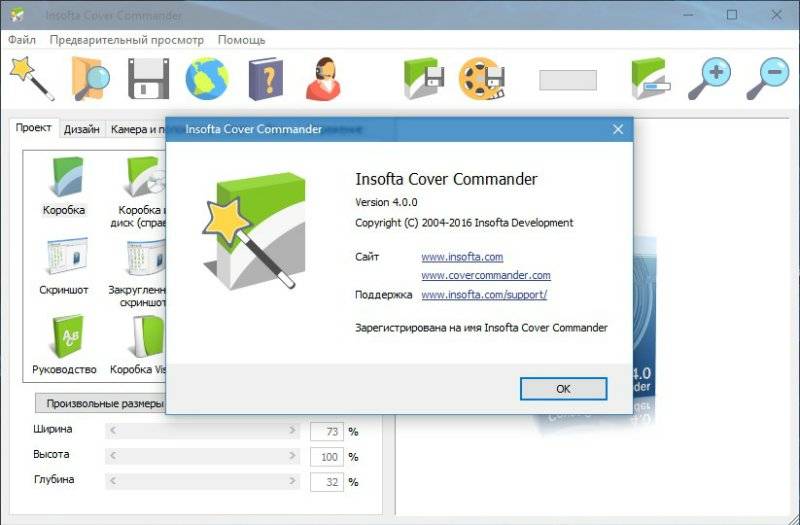Image resolution: width=800 pixels, height=525 pixels.
Task: Select the Коробка Vista template
Action: (x=139, y=345)
